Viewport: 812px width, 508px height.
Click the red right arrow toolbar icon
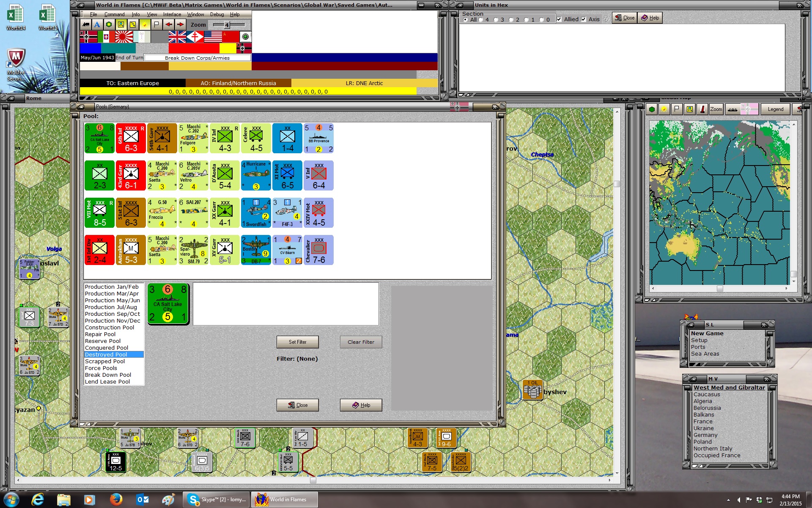[x=181, y=25]
